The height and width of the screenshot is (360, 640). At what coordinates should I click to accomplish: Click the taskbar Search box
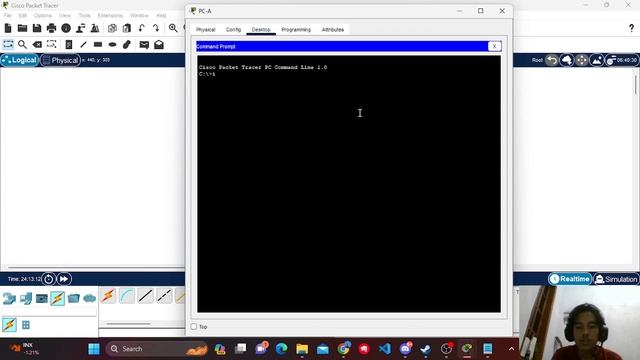tap(157, 349)
